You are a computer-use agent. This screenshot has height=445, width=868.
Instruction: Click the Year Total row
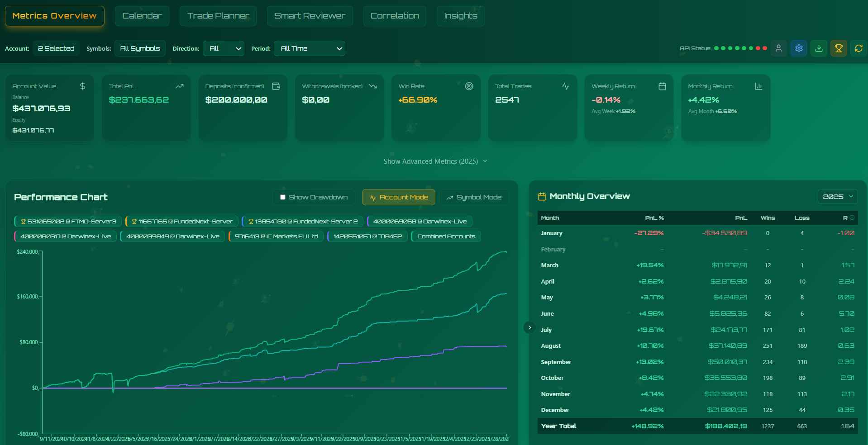(697, 426)
